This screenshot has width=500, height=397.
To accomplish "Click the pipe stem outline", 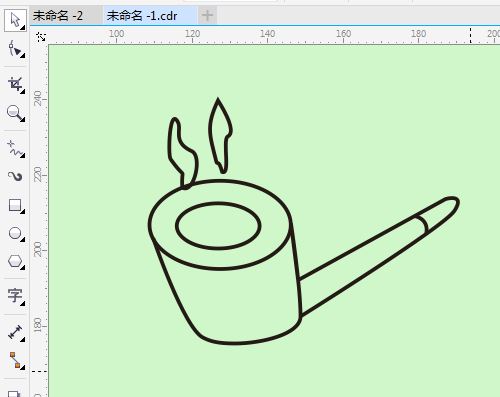I will point(379,256).
